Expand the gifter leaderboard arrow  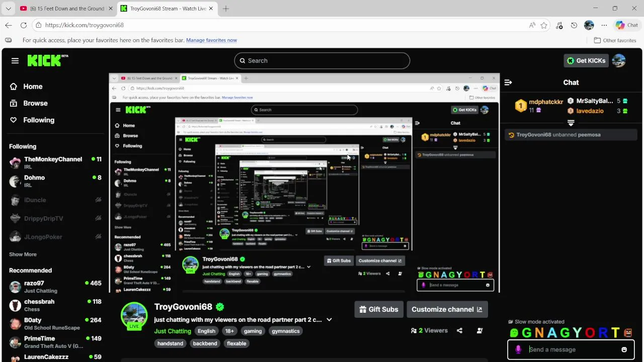pos(571,123)
